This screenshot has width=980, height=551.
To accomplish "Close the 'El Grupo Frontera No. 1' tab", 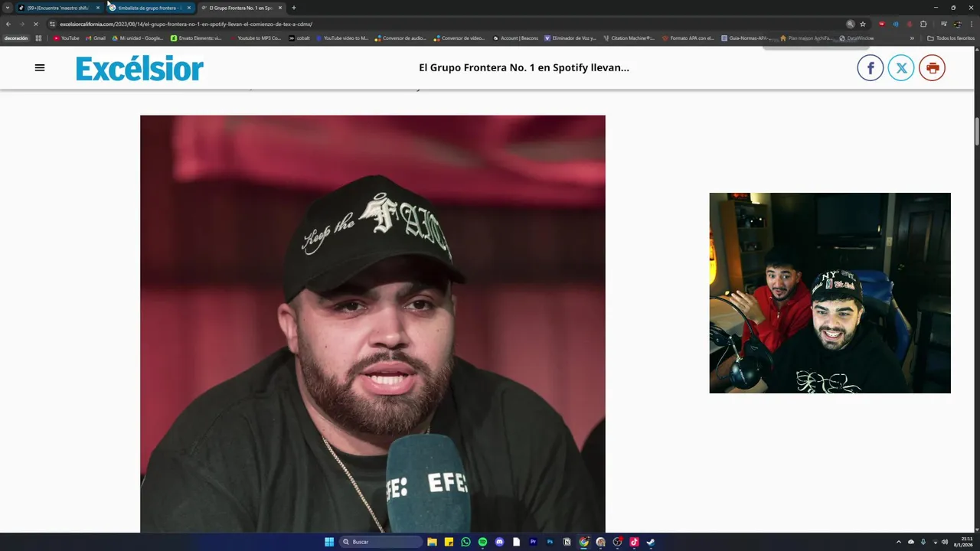I will click(280, 8).
